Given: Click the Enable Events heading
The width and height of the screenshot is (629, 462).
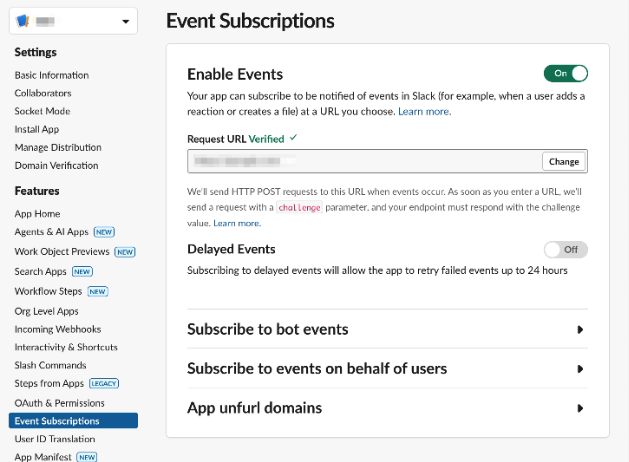Looking at the screenshot, I should click(235, 74).
